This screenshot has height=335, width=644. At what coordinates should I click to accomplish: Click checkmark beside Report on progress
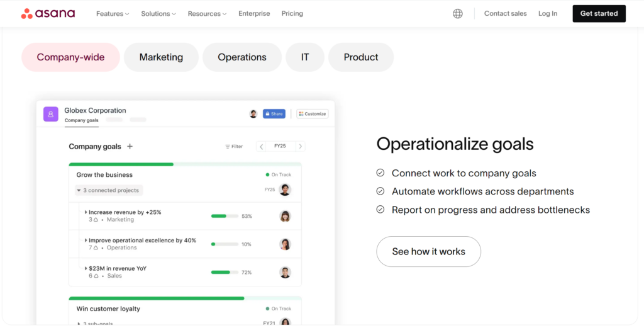point(380,210)
